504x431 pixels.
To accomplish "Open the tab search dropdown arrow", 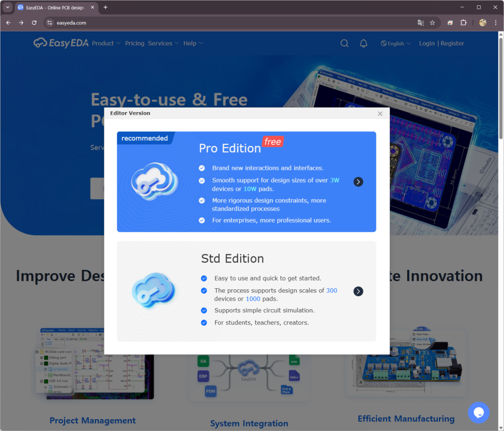I will 8,8.
